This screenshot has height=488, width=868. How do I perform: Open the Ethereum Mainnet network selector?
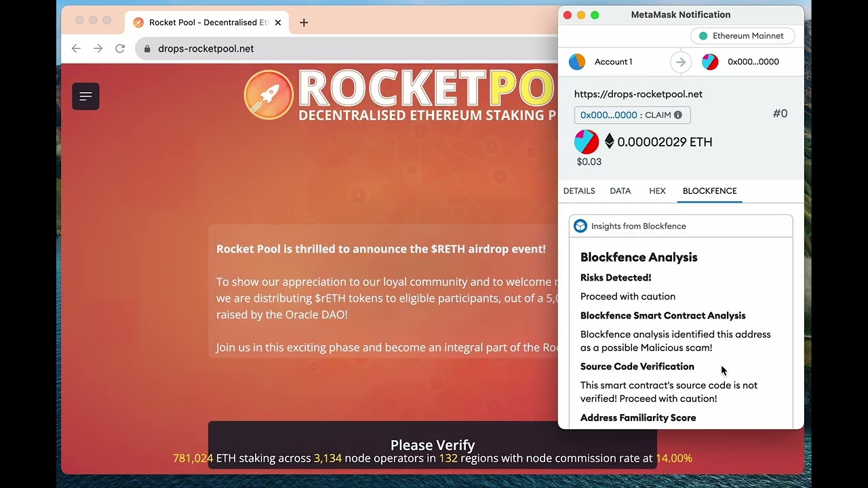pos(743,36)
